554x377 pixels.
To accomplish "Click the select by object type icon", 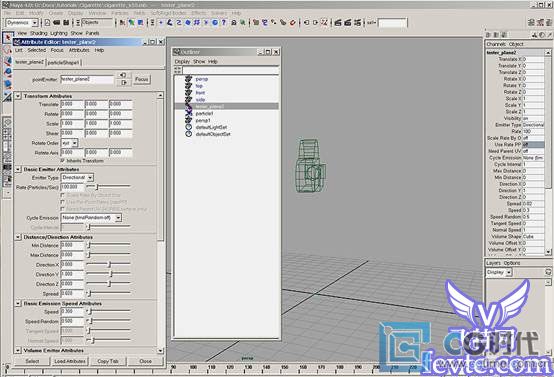I will coord(131,23).
